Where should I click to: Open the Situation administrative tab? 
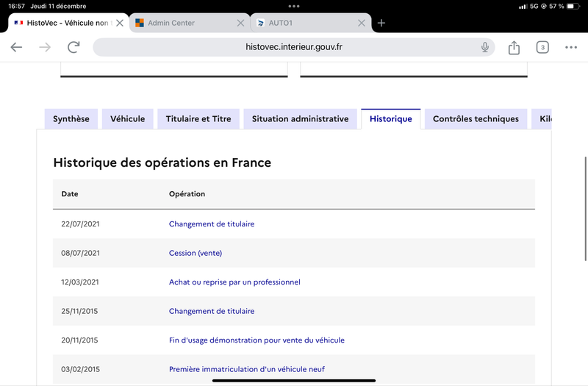[x=300, y=119]
